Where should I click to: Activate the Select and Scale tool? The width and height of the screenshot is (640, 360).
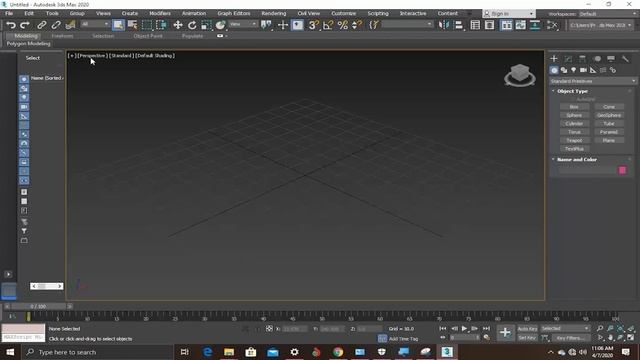pyautogui.click(x=206, y=25)
